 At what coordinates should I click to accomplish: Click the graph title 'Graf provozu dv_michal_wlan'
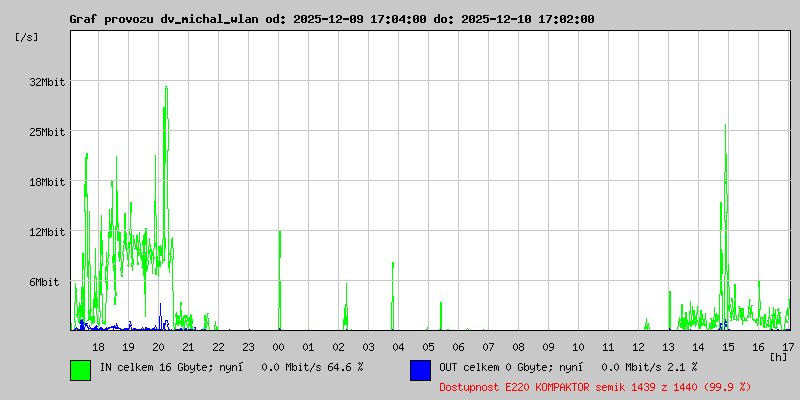click(x=164, y=19)
